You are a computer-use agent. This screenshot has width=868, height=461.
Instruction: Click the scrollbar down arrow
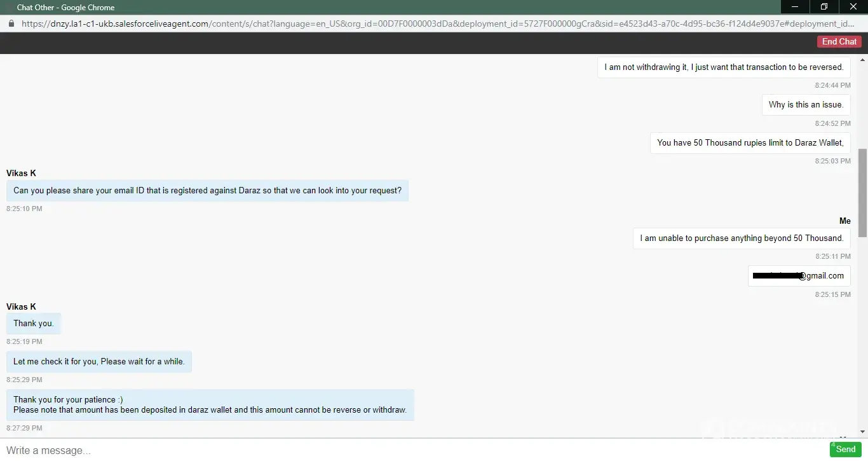click(x=862, y=432)
